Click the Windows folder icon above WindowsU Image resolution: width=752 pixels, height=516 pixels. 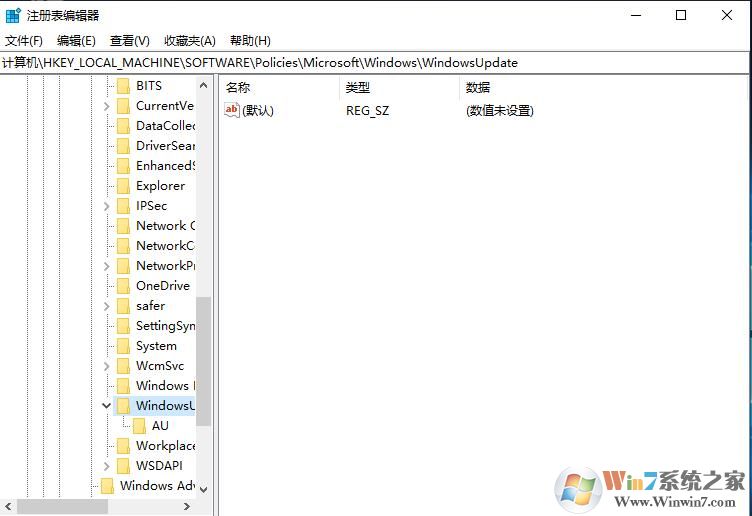click(x=123, y=386)
